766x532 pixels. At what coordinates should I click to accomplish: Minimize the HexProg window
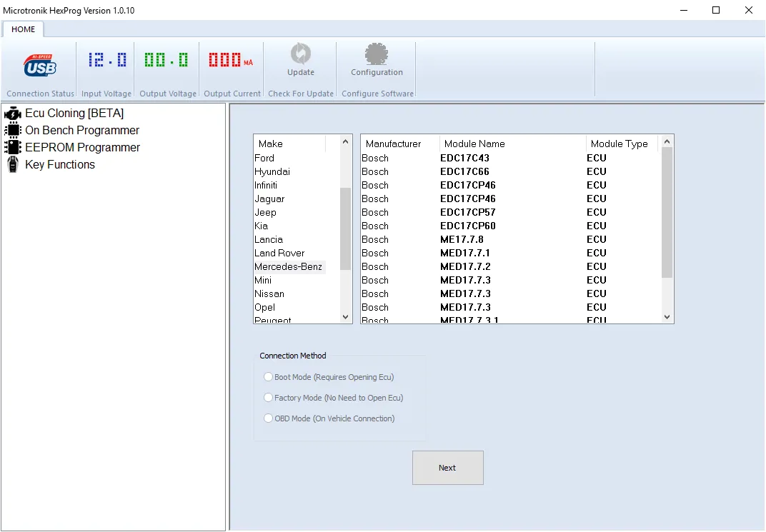click(x=684, y=10)
